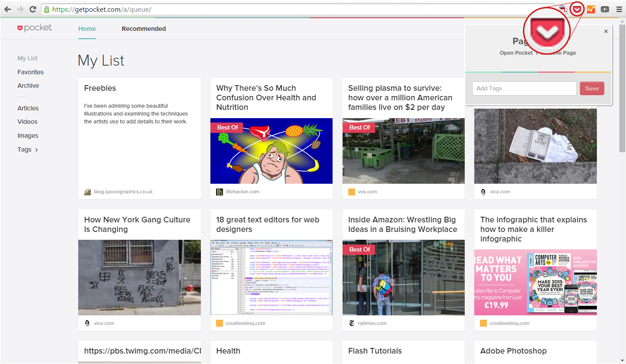Click the Pocket extension icon in toolbar
The width and height of the screenshot is (626, 364).
(577, 9)
